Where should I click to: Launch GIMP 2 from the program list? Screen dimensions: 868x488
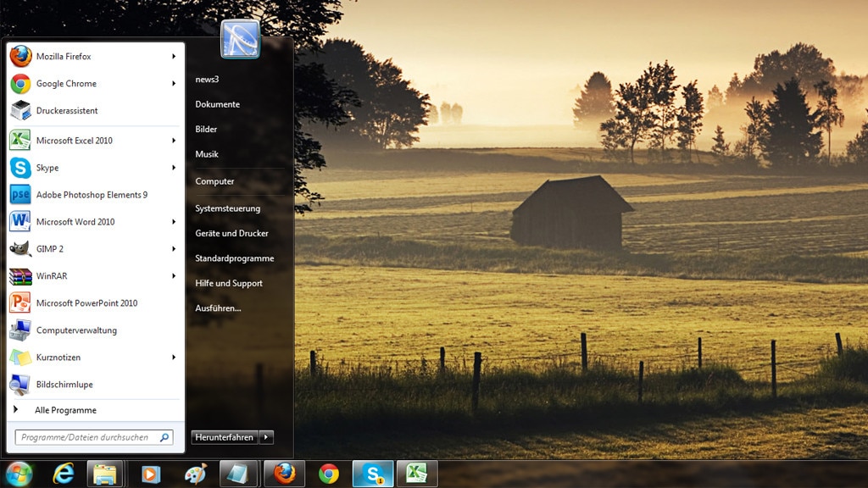click(x=49, y=249)
